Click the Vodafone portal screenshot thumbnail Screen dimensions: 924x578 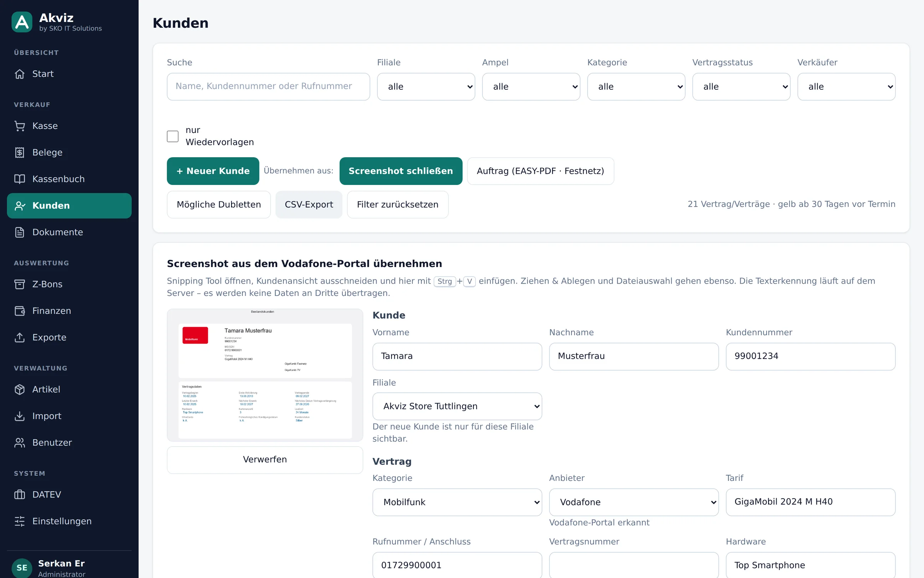pos(265,375)
